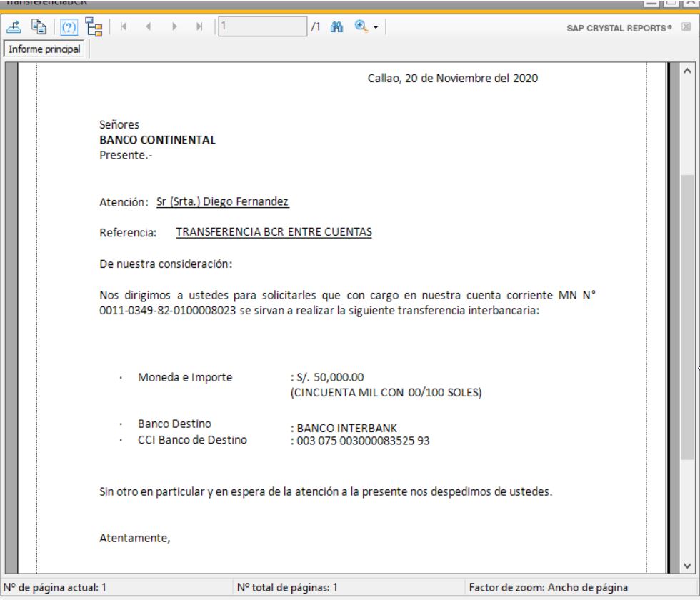Image resolution: width=700 pixels, height=600 pixels.
Task: Click the zoom magnifier icon
Action: click(x=361, y=27)
